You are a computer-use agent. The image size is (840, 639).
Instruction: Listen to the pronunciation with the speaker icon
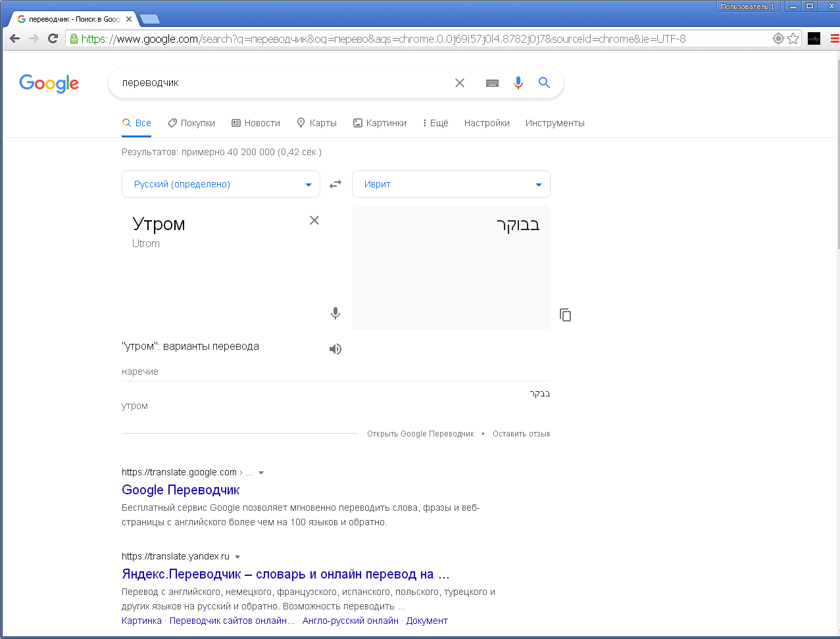click(335, 349)
